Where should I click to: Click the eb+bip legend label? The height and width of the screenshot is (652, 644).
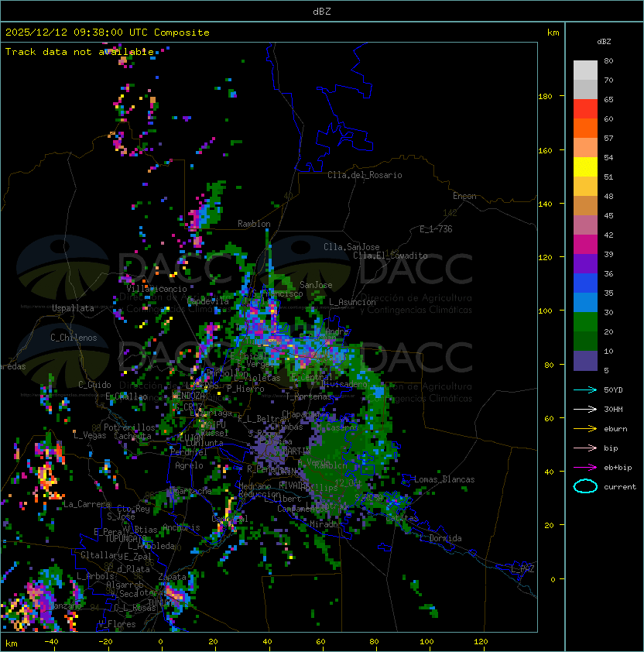click(x=618, y=468)
